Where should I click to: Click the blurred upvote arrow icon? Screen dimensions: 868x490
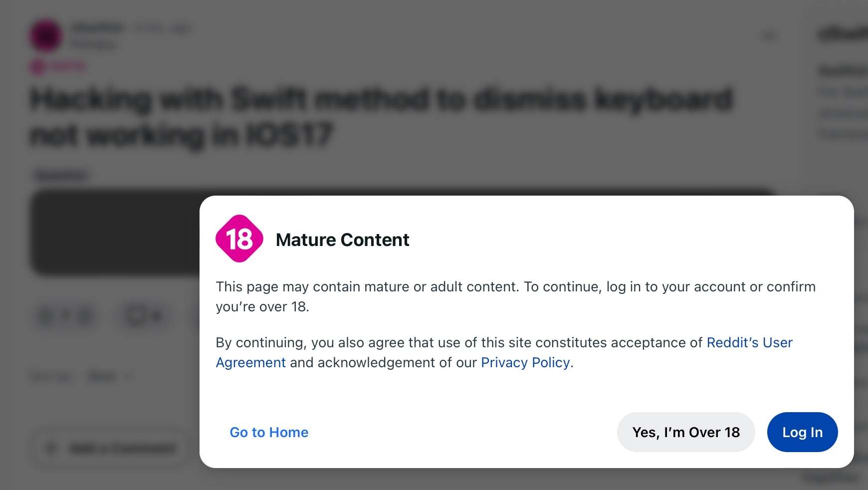coord(45,316)
